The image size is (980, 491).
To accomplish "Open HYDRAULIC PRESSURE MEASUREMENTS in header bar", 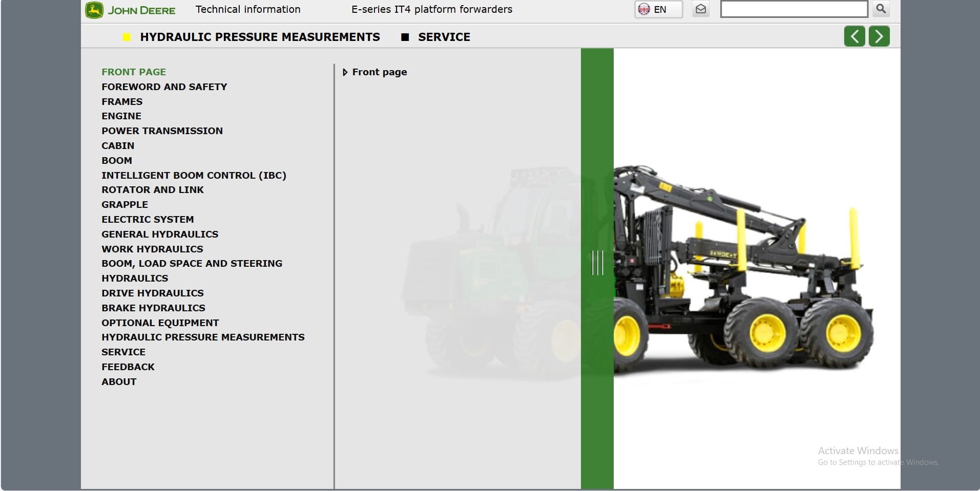I will pos(260,37).
